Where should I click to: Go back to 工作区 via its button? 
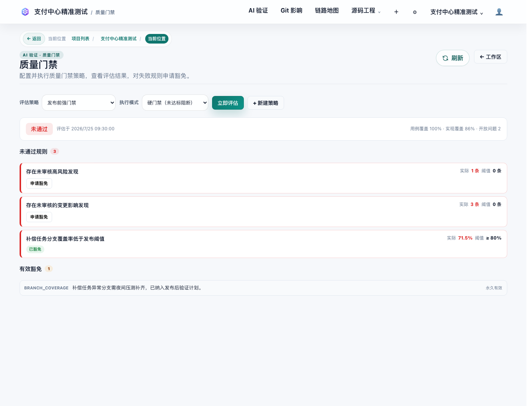tap(491, 57)
